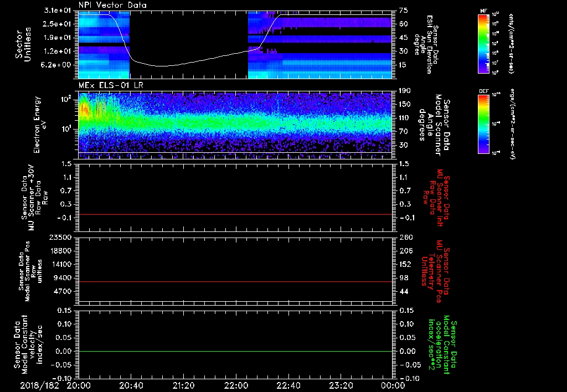Screen dimensions: 567x392
Task: Click the 6.2e+00 sector axis value
Action: tap(57, 65)
